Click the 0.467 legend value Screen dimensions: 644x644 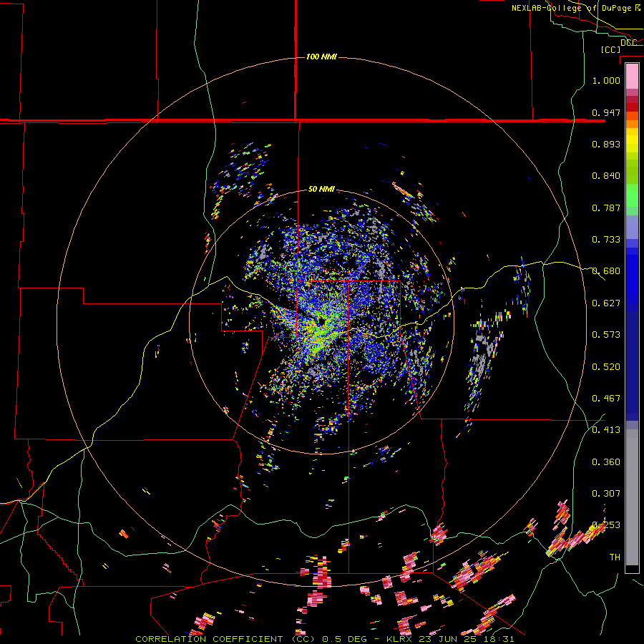click(606, 399)
